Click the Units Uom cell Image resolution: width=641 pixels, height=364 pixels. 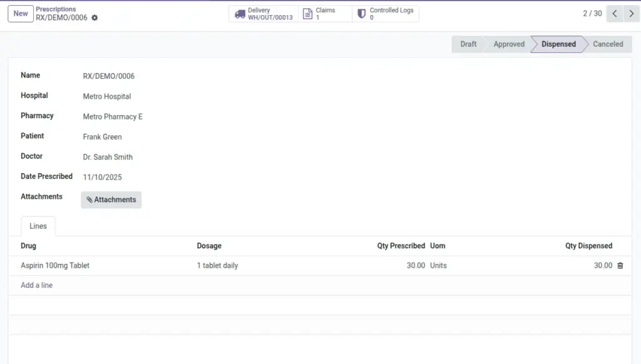(x=438, y=266)
